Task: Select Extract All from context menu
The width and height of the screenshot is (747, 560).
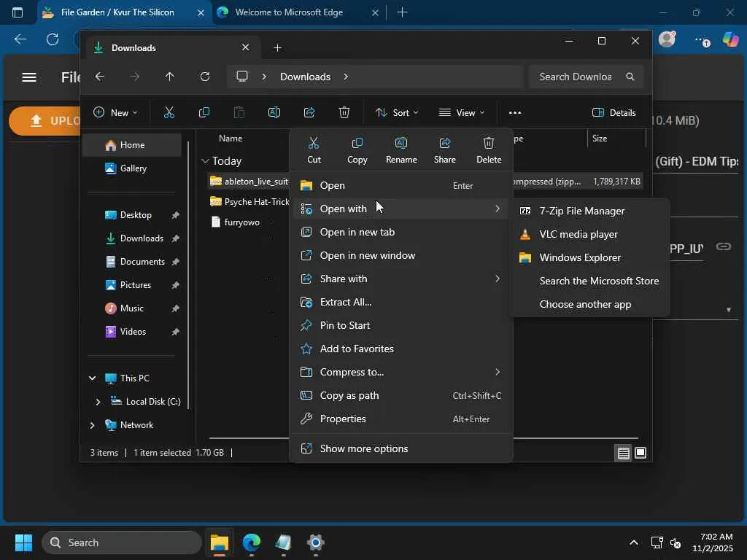Action: tap(345, 302)
